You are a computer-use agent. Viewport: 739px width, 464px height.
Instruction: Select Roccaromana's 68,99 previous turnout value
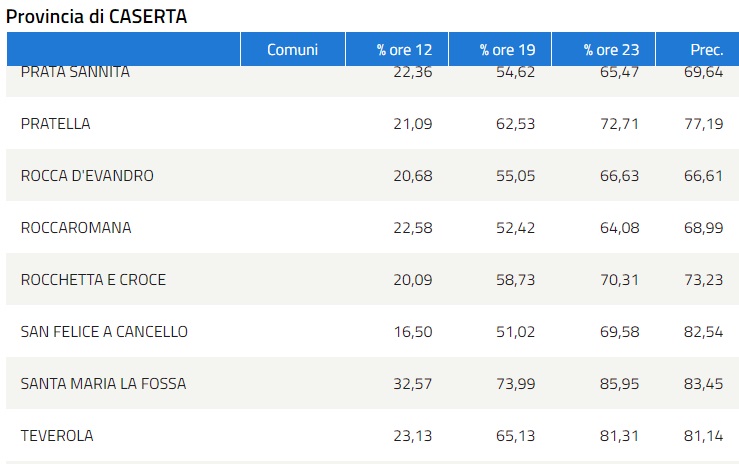tap(704, 228)
